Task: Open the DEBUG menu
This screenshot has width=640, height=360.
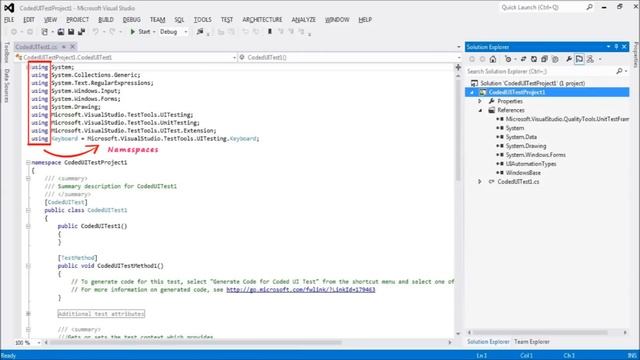Action: (x=131, y=20)
